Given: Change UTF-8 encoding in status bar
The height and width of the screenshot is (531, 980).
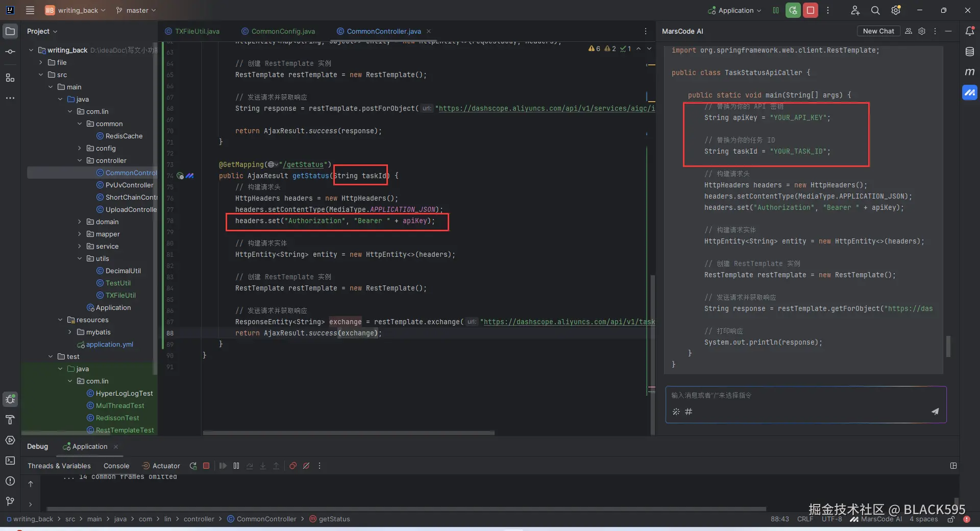Looking at the screenshot, I should (x=832, y=519).
